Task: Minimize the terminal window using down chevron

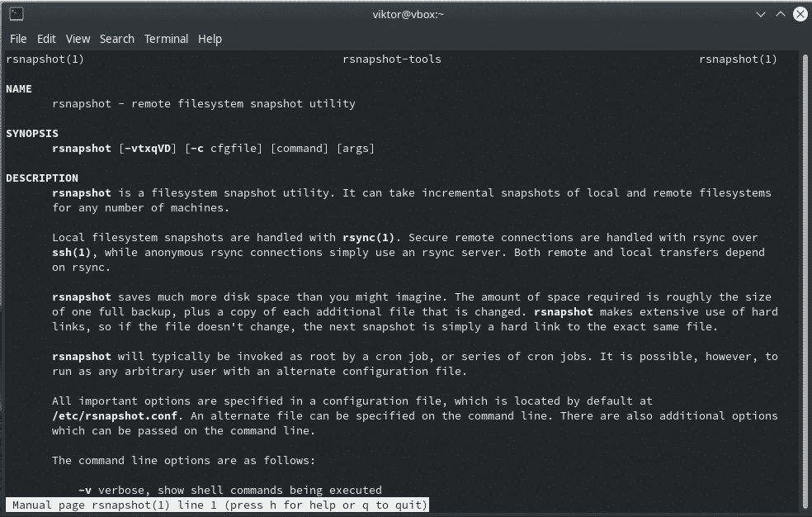Action: (x=760, y=15)
